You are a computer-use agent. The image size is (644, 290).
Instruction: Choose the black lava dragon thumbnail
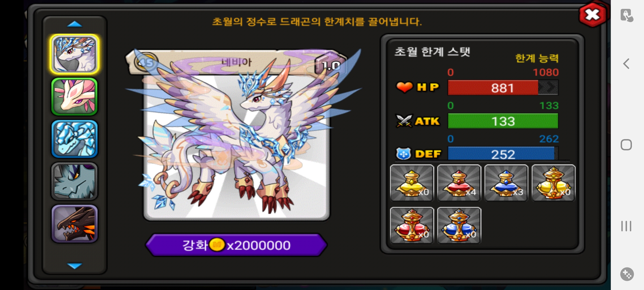(75, 224)
